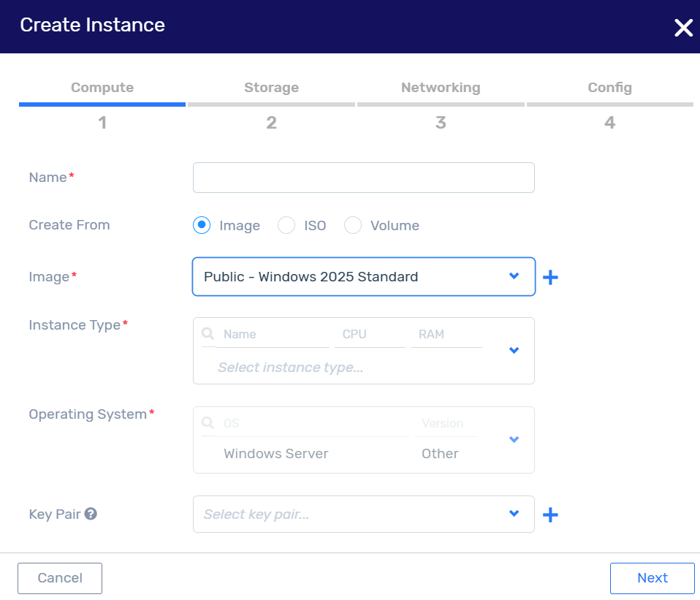Click the Cancel button
Viewport: 700px width, 600px height.
59,578
